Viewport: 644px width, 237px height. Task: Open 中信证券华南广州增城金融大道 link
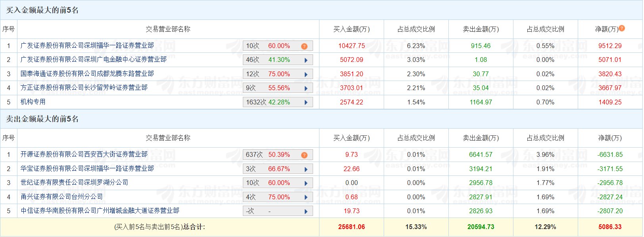click(x=100, y=211)
